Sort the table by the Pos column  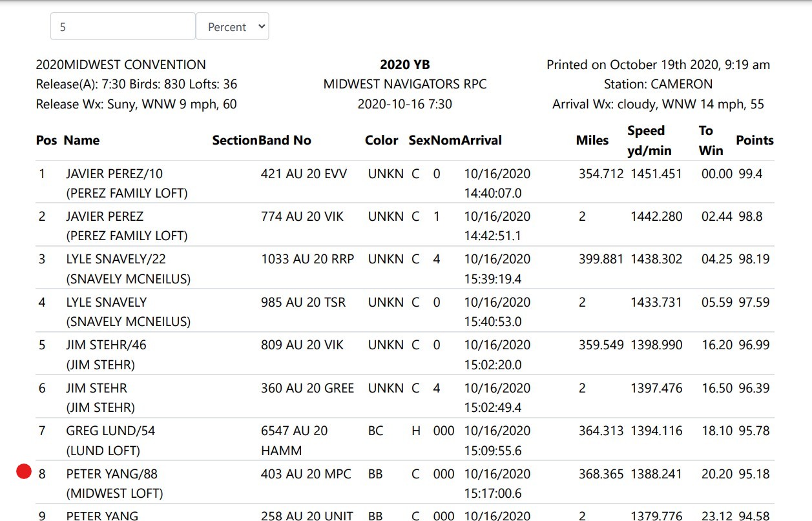47,139
